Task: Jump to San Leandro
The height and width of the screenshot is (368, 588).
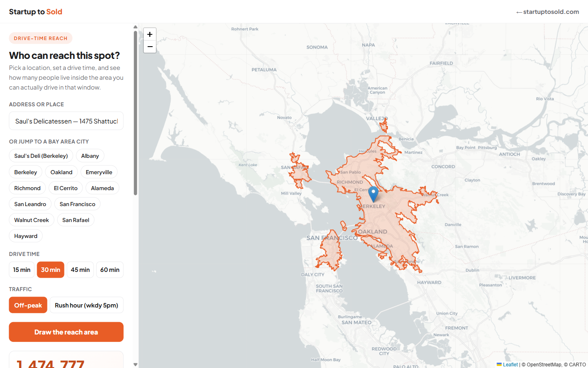Action: tap(30, 204)
